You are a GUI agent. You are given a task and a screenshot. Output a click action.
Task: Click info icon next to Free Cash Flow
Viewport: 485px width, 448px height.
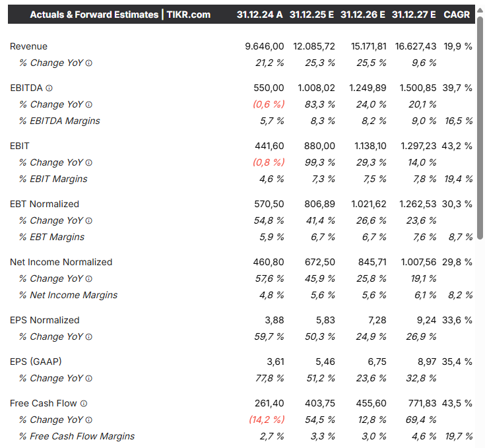pos(84,403)
